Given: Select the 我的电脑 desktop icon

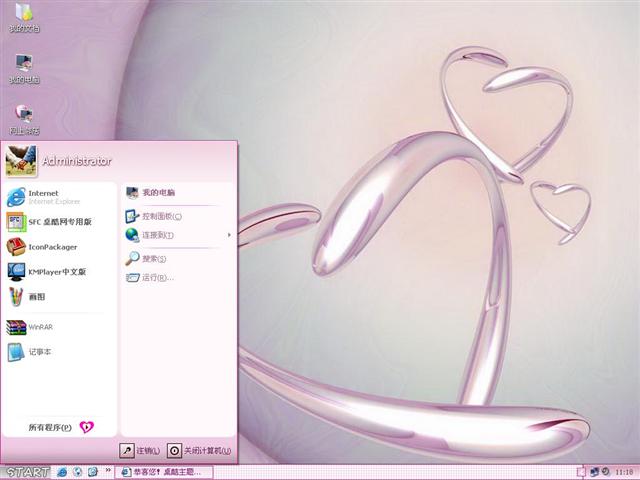Looking at the screenshot, I should [x=24, y=66].
